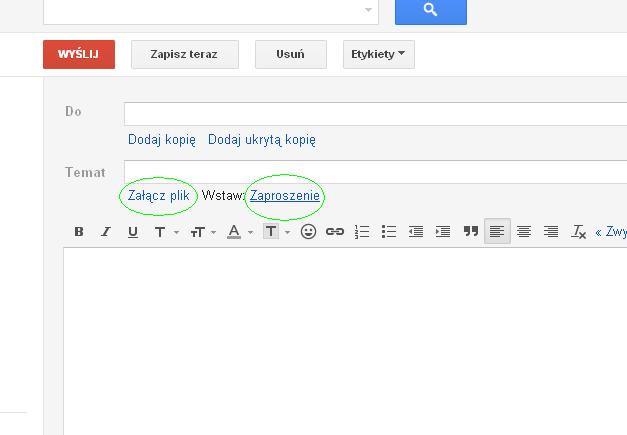The height and width of the screenshot is (435, 627).
Task: Click into the message body area
Action: [x=345, y=341]
